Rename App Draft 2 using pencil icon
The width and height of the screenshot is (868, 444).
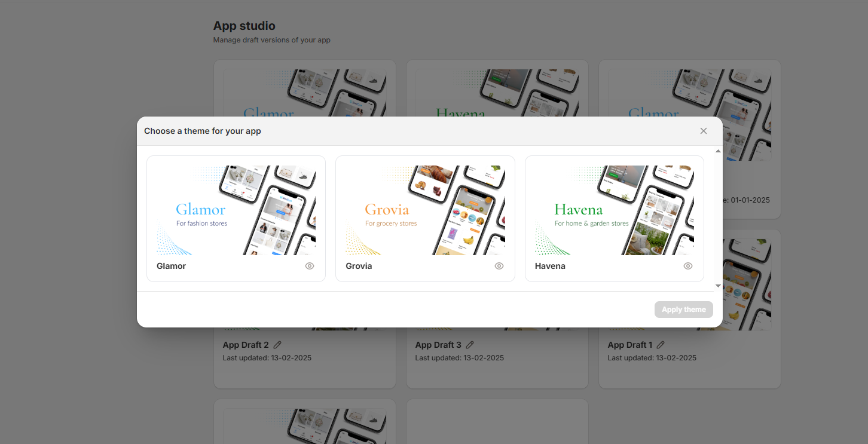(x=277, y=345)
